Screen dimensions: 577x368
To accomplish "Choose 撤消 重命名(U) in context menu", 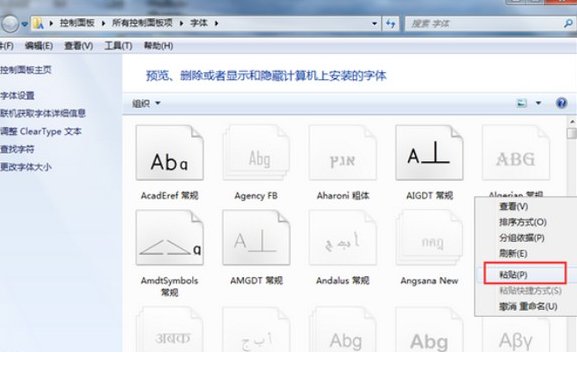I will 528,306.
